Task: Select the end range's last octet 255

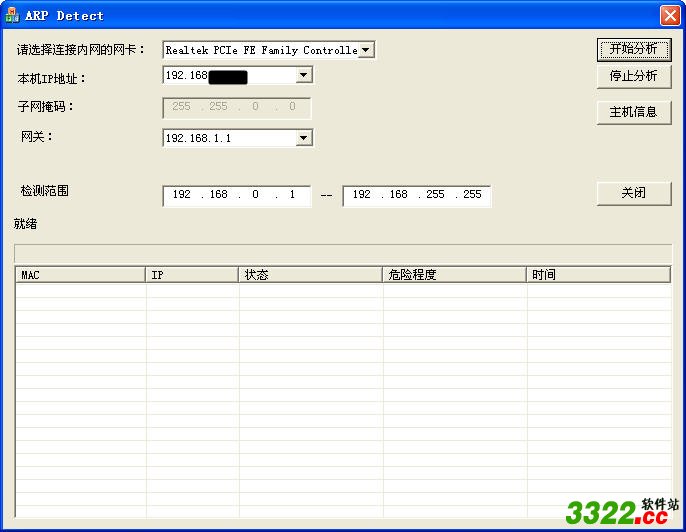Action: click(x=471, y=195)
